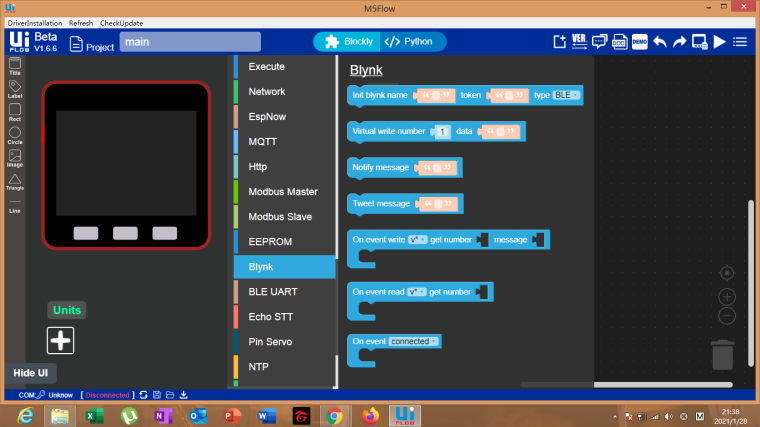Select the Circle shape tool
Viewport: 760px width, 427px height.
click(x=15, y=135)
